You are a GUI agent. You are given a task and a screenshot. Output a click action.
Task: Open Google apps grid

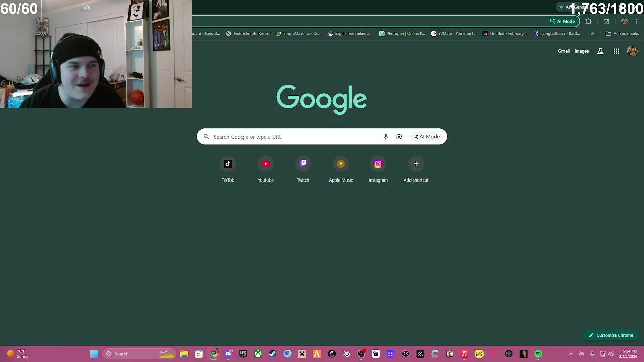coord(616,51)
